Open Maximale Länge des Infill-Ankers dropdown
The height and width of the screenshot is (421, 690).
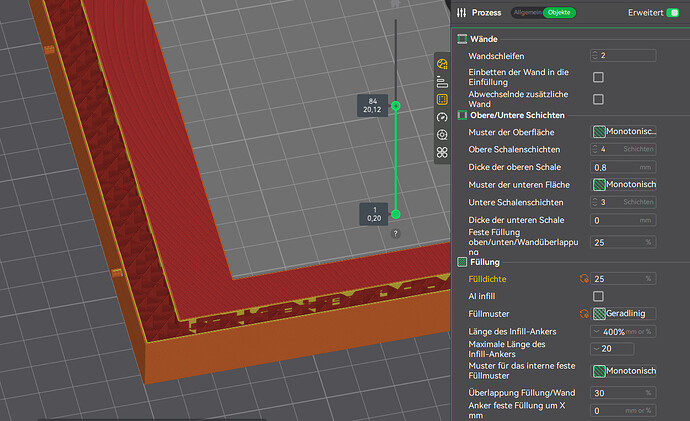pos(612,349)
